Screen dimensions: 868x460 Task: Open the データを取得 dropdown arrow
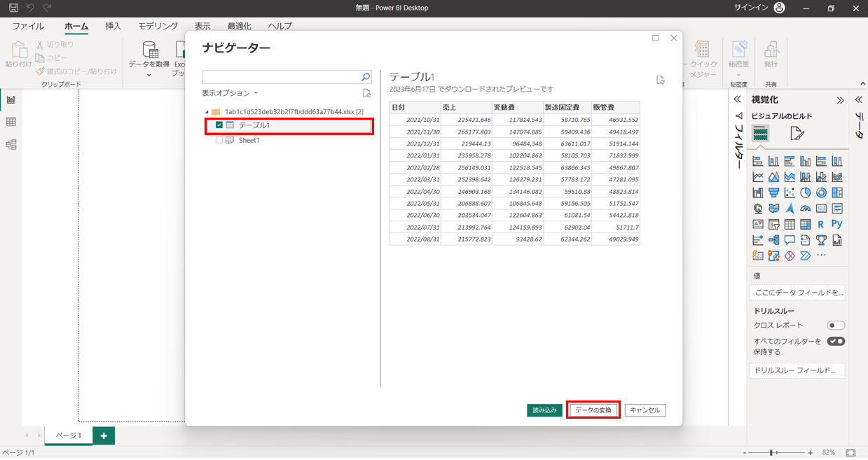(149, 74)
